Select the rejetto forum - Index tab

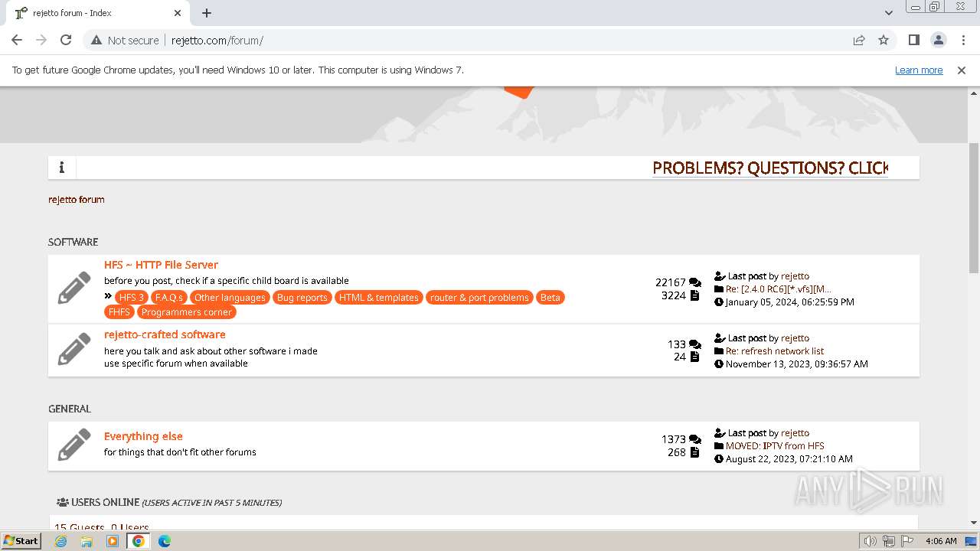coord(97,13)
